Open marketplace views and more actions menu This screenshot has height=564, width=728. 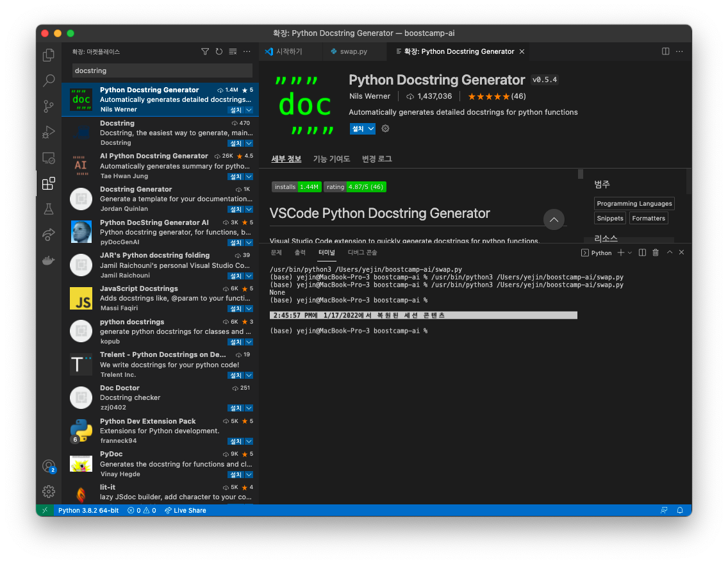pos(247,51)
